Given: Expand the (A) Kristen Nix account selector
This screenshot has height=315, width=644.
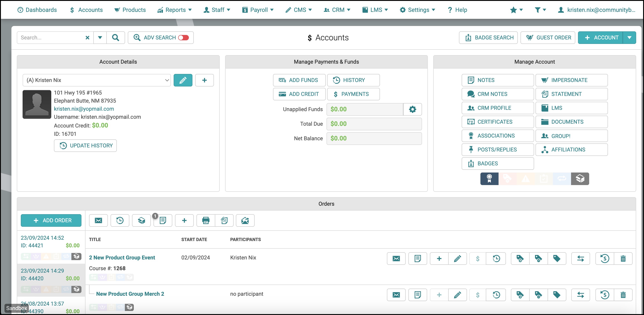Looking at the screenshot, I should (x=97, y=80).
